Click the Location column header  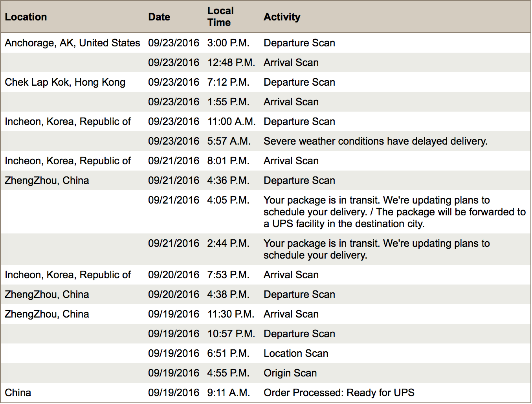pyautogui.click(x=26, y=17)
